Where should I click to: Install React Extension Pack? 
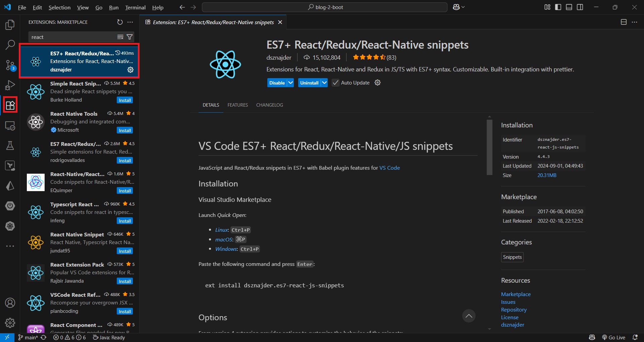(125, 281)
